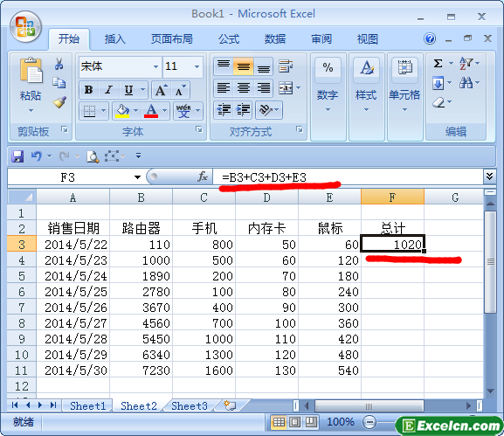504x436 pixels.
Task: Open Sheet1 worksheet tab
Action: [x=87, y=406]
